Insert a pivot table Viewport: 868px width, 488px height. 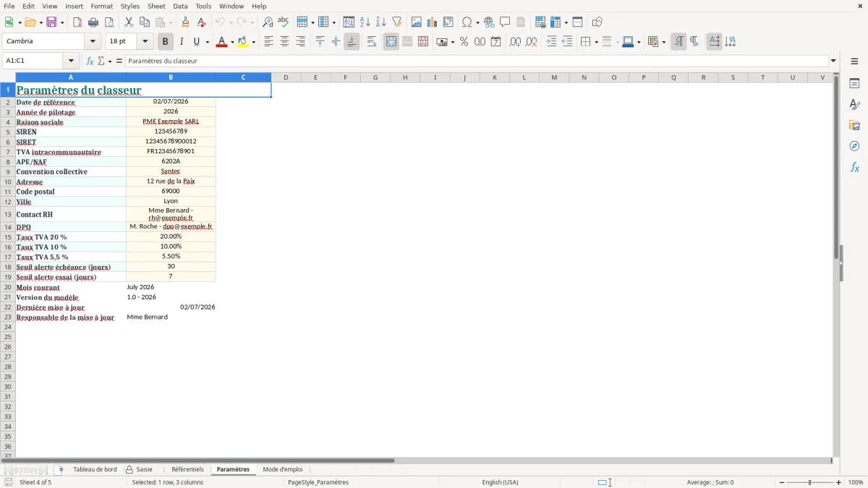(x=448, y=22)
